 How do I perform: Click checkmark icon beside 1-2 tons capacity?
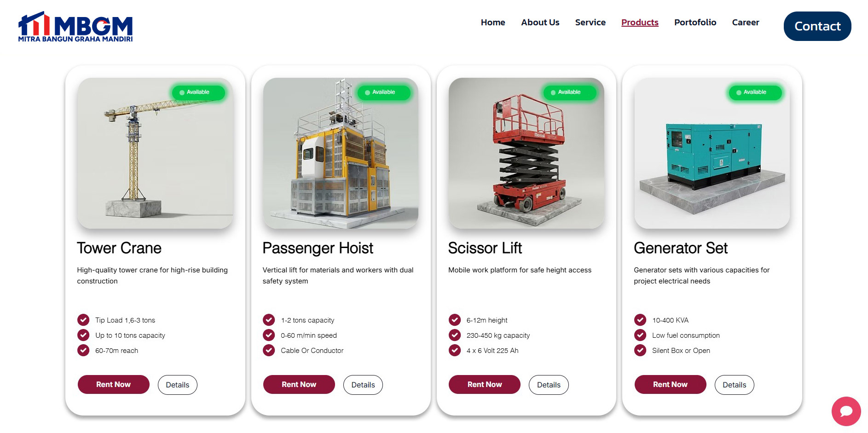269,320
